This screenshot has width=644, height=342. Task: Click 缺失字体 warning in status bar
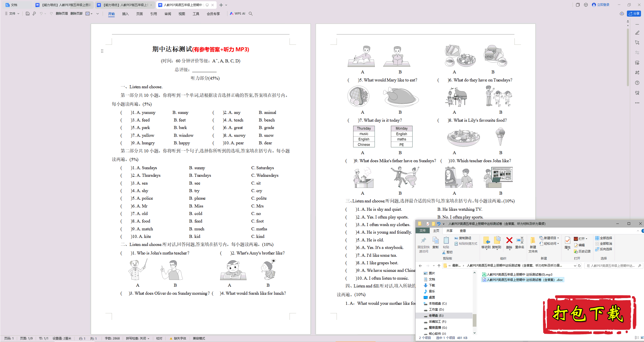point(178,338)
